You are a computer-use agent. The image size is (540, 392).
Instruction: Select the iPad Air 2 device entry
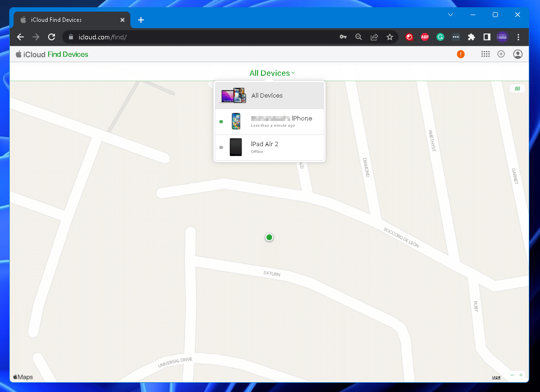coord(269,147)
